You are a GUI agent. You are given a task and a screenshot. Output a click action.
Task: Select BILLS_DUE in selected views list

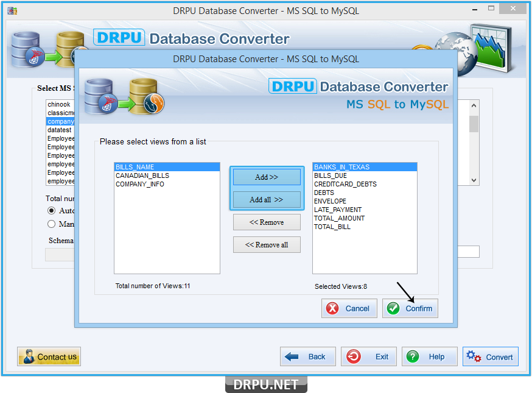[x=365, y=175]
